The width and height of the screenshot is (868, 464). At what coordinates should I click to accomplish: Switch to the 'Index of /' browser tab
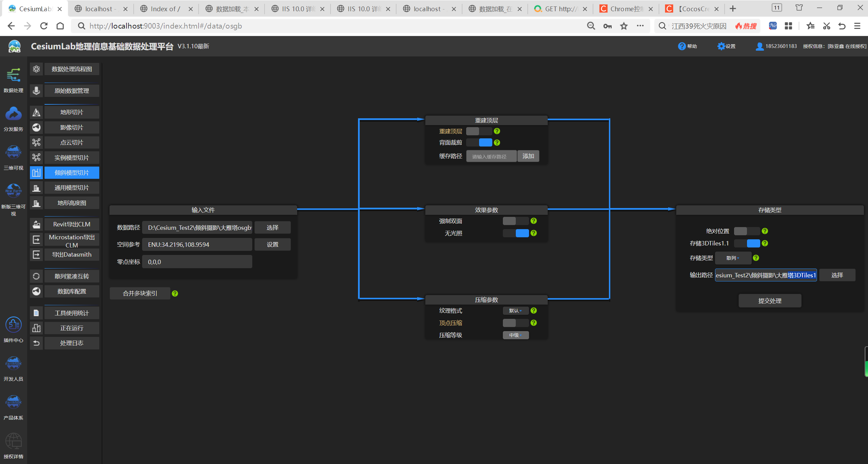165,9
